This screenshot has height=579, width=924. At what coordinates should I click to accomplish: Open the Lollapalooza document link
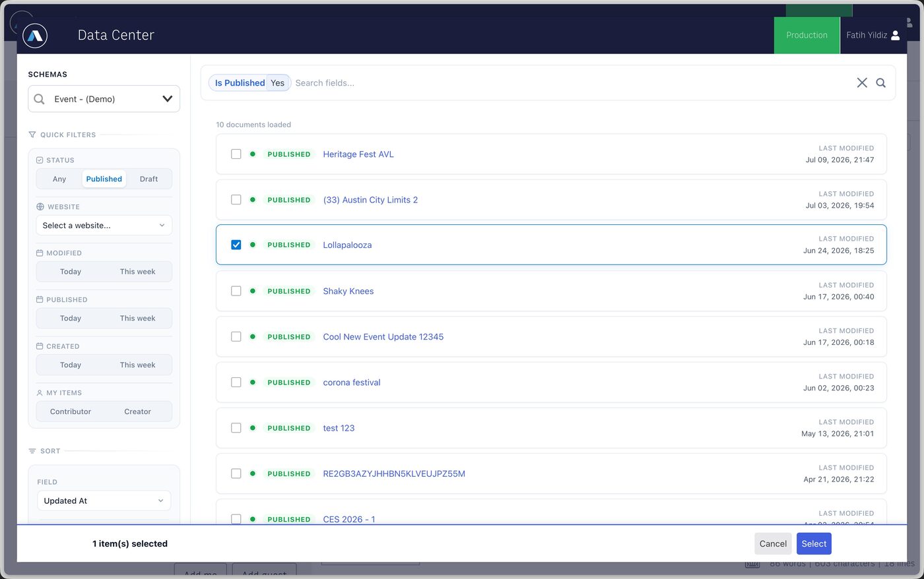[x=347, y=245]
